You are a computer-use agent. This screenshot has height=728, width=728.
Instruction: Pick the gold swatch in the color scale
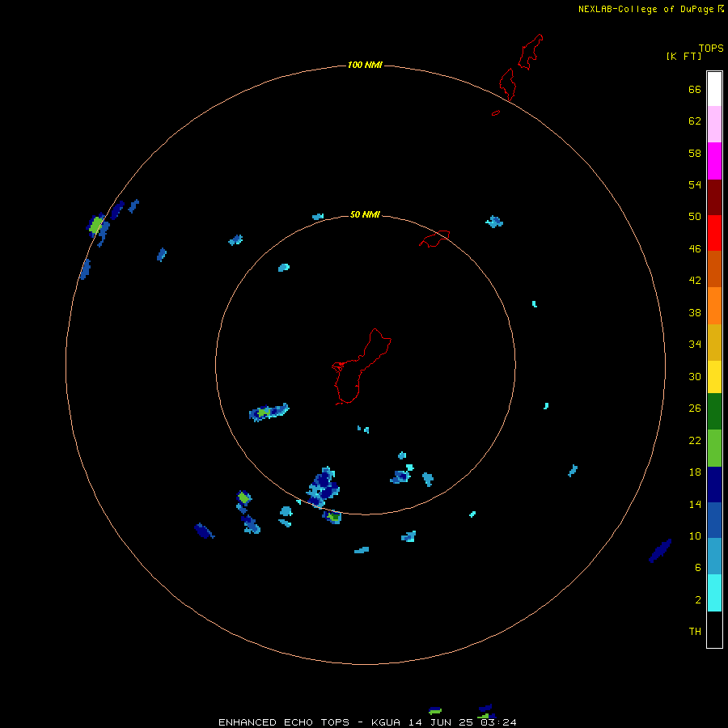714,342
